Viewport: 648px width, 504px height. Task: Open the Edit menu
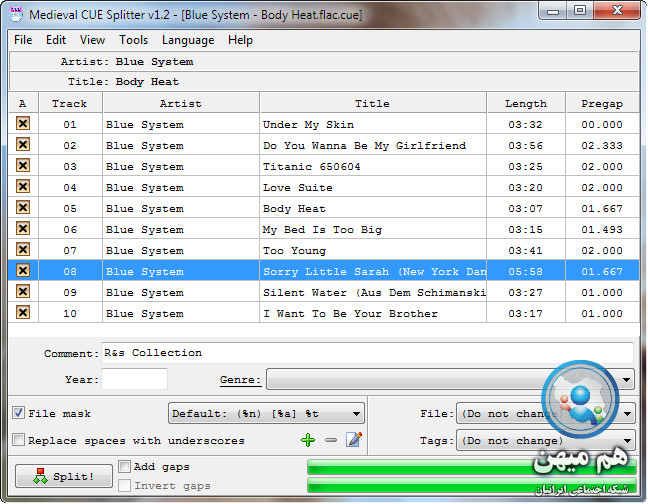pyautogui.click(x=56, y=40)
